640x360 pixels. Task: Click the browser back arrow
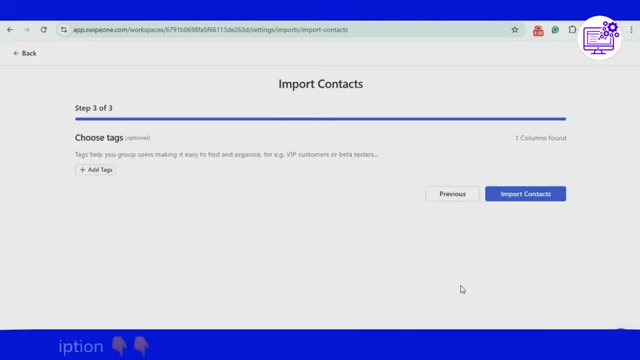click(10, 30)
